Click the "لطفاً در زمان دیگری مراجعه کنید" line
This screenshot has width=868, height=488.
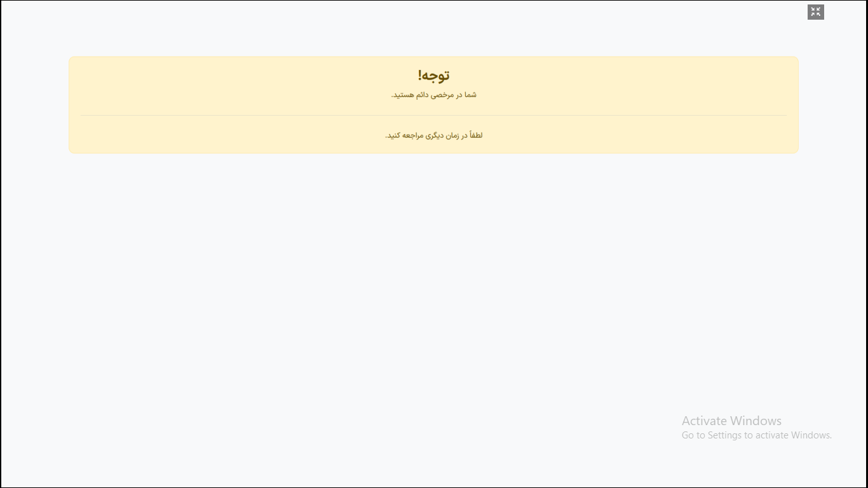pos(434,135)
